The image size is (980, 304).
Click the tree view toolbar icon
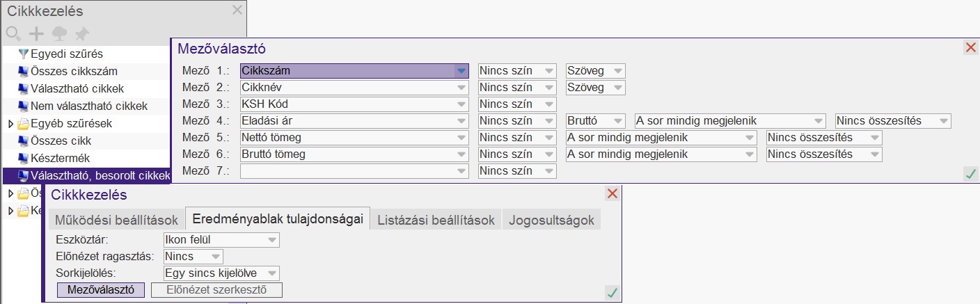[59, 33]
